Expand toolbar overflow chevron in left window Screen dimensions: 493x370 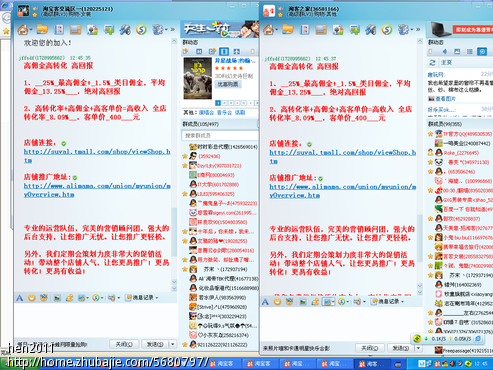click(173, 30)
